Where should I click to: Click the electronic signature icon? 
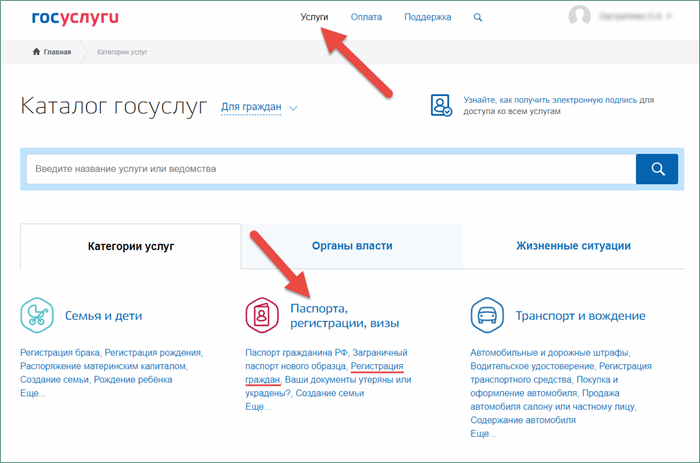point(441,105)
